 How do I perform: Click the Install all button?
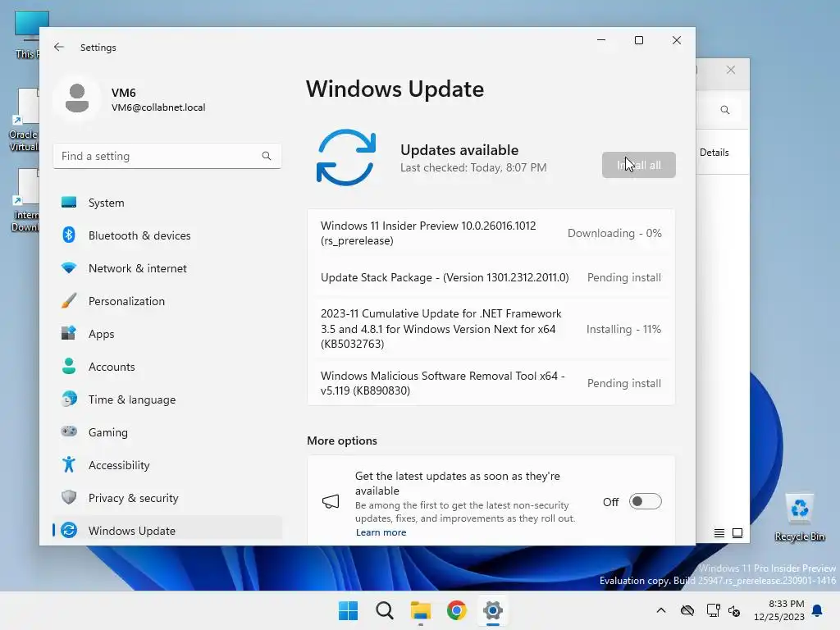point(638,165)
